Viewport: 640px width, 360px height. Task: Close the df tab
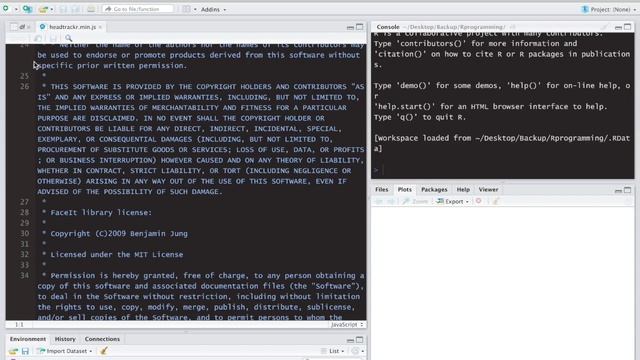29,27
